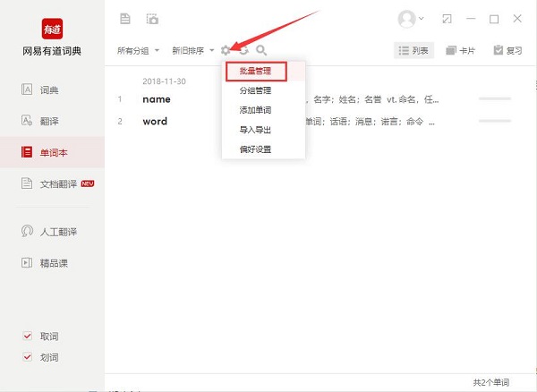Click the document icon in top toolbar
The height and width of the screenshot is (392, 537).
pos(125,19)
